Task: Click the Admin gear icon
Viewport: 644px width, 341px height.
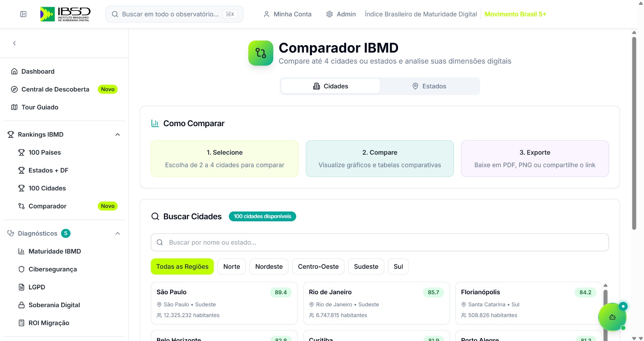Action: (329, 14)
